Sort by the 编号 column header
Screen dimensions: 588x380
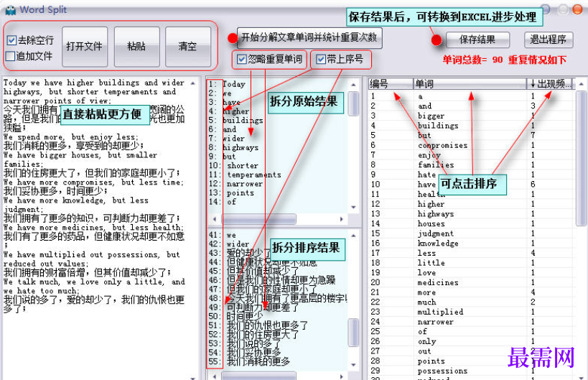(x=391, y=83)
